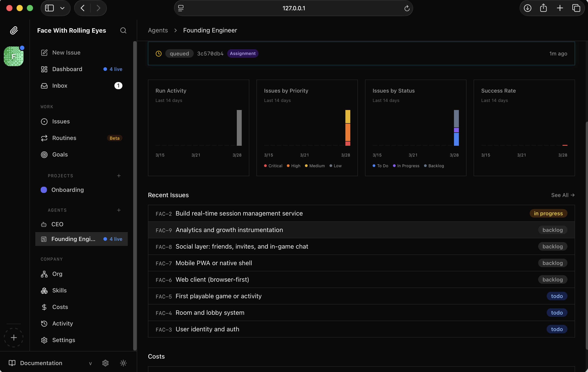The image size is (588, 372).
Task: Toggle light/dark theme sun icon
Action: pyautogui.click(x=123, y=363)
